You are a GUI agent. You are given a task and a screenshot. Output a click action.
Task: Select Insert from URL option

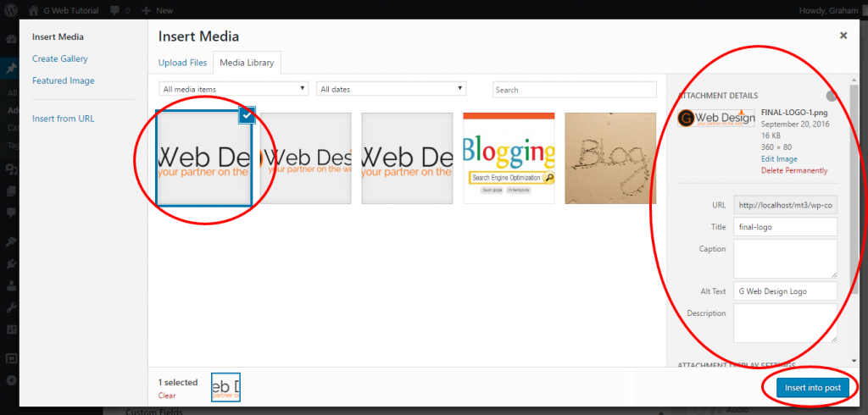pos(63,119)
